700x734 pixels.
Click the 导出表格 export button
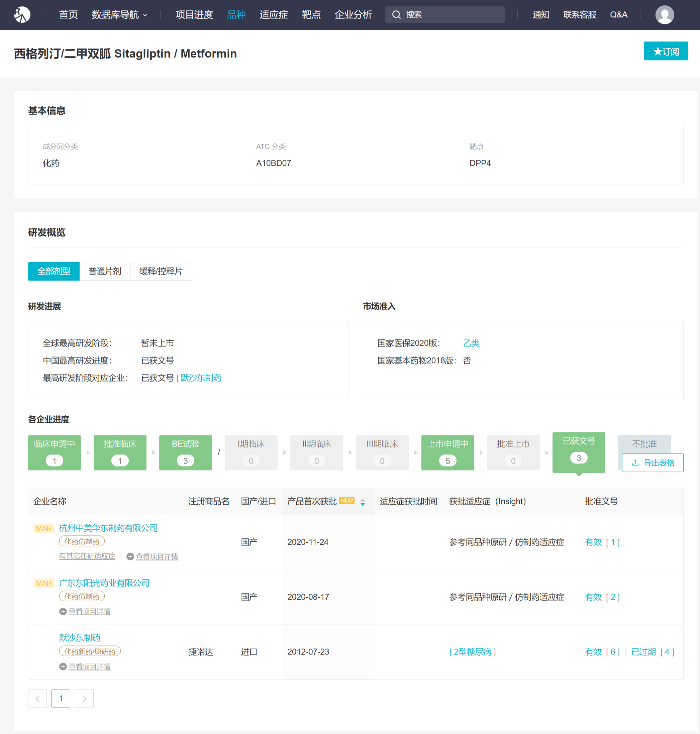tap(653, 462)
